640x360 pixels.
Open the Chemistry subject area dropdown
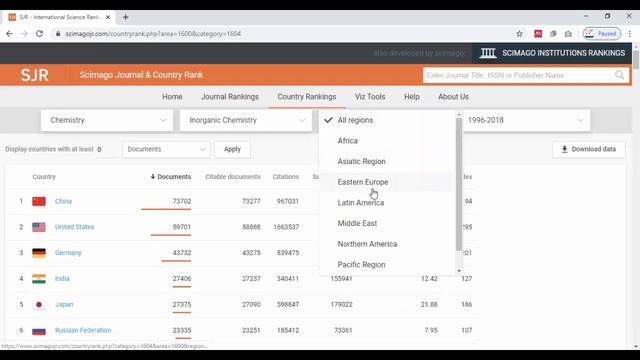tap(107, 120)
